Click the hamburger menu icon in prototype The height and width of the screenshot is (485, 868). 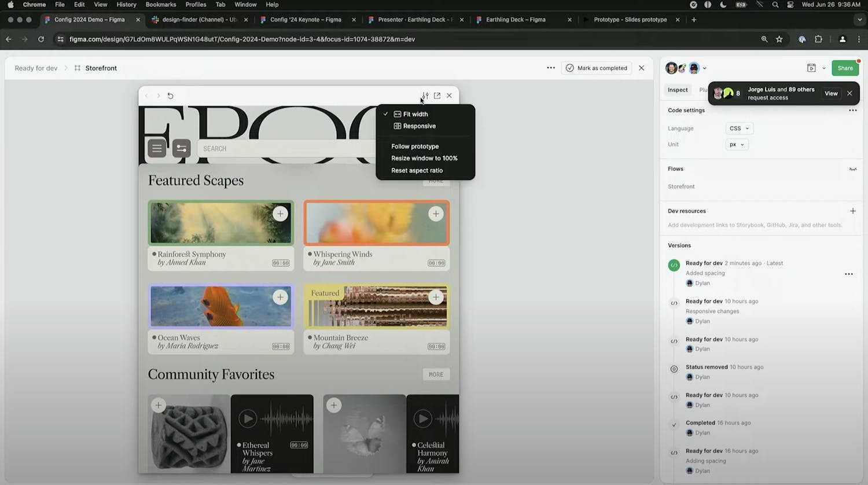(x=157, y=149)
